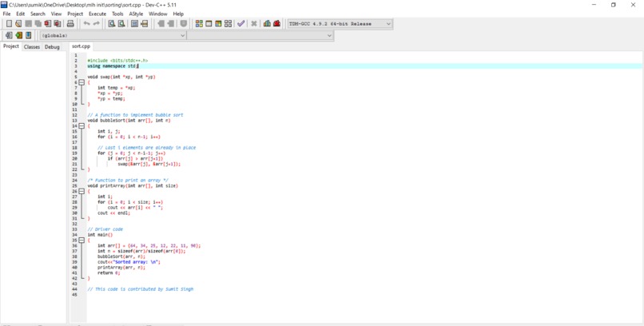
Task: Switch to the Classes panel tab
Action: [x=32, y=47]
